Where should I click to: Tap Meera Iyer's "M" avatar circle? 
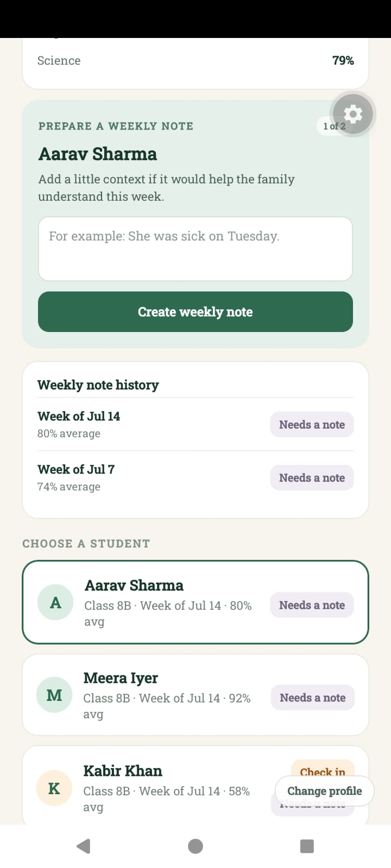pyautogui.click(x=54, y=695)
